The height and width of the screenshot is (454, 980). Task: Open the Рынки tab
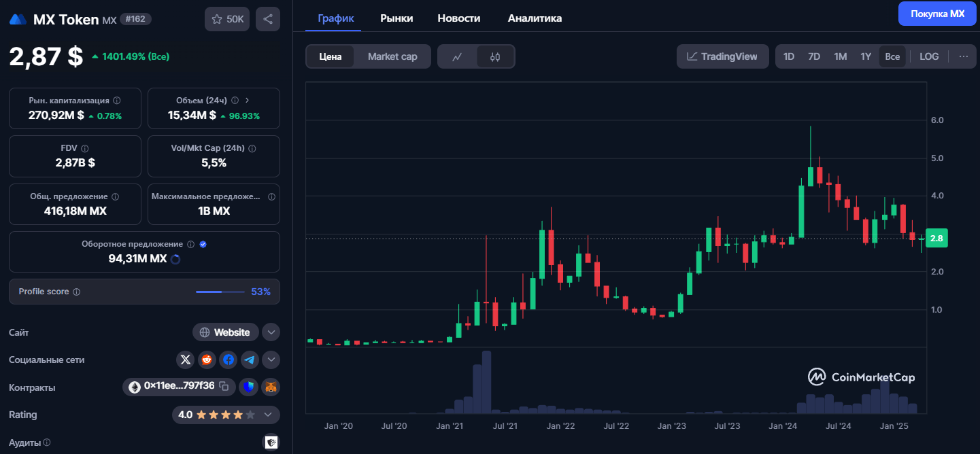click(396, 18)
